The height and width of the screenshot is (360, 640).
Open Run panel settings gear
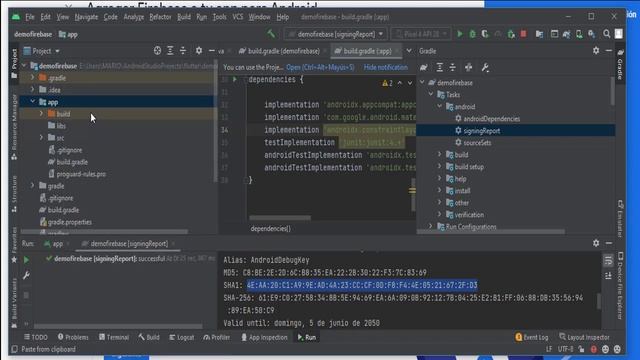pos(596,243)
